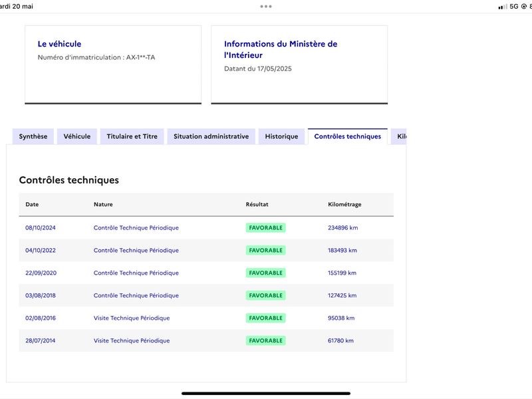Open the partially visible Kilométrage tab
The height and width of the screenshot is (399, 532).
(399, 136)
